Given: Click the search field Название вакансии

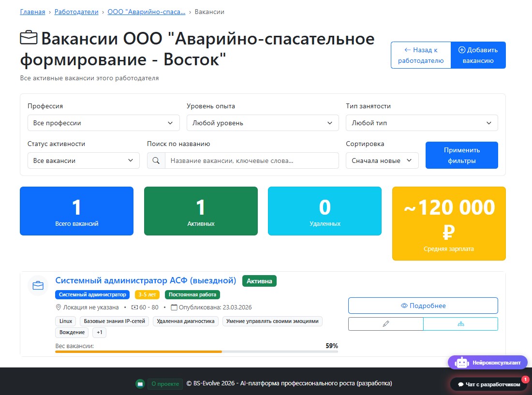Looking at the screenshot, I should click(252, 161).
